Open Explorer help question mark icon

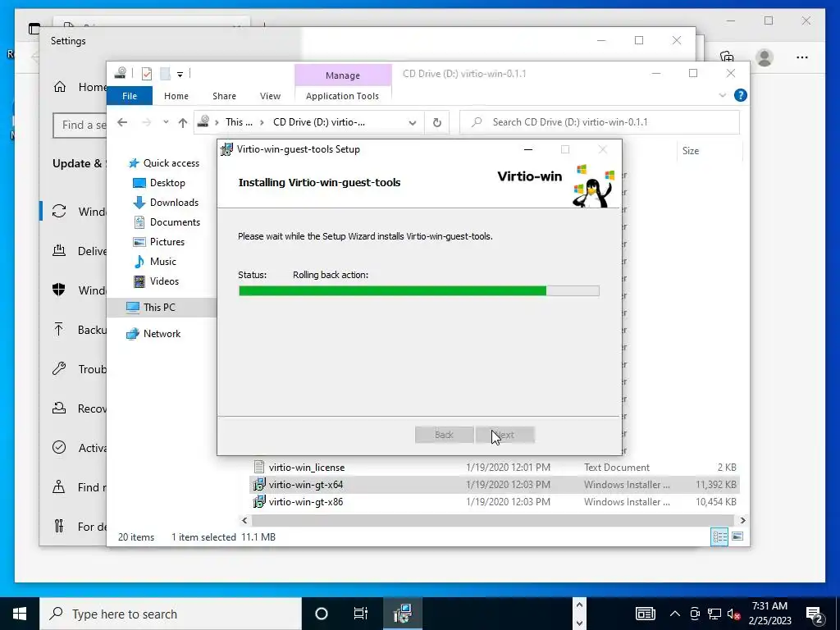coord(741,95)
